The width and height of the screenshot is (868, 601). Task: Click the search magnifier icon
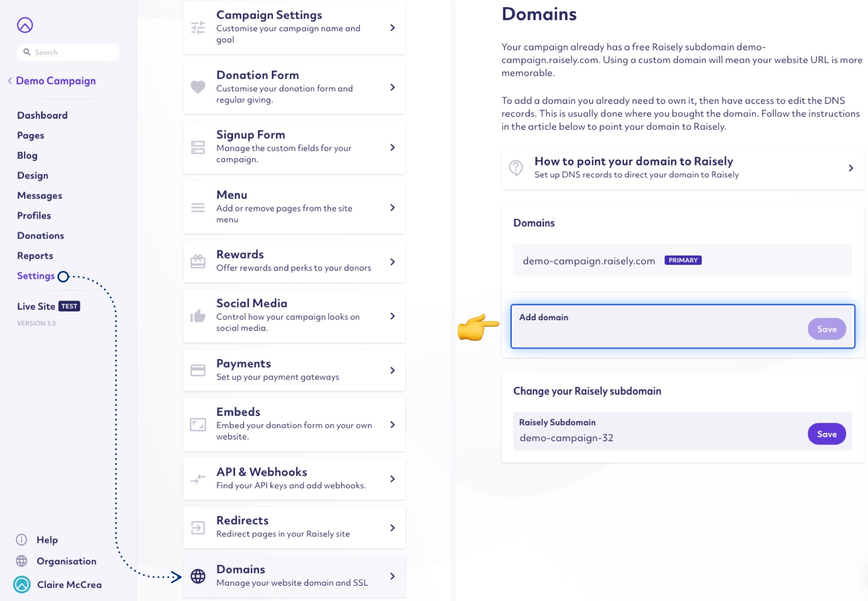27,52
